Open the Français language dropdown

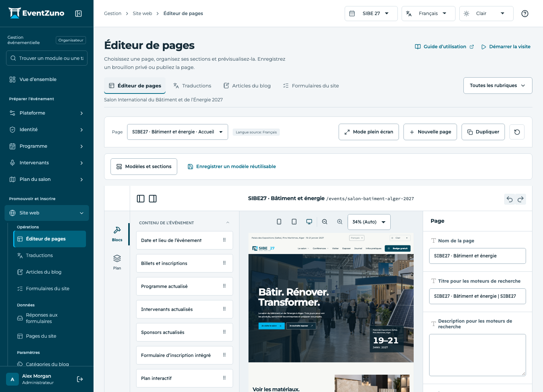(x=428, y=14)
